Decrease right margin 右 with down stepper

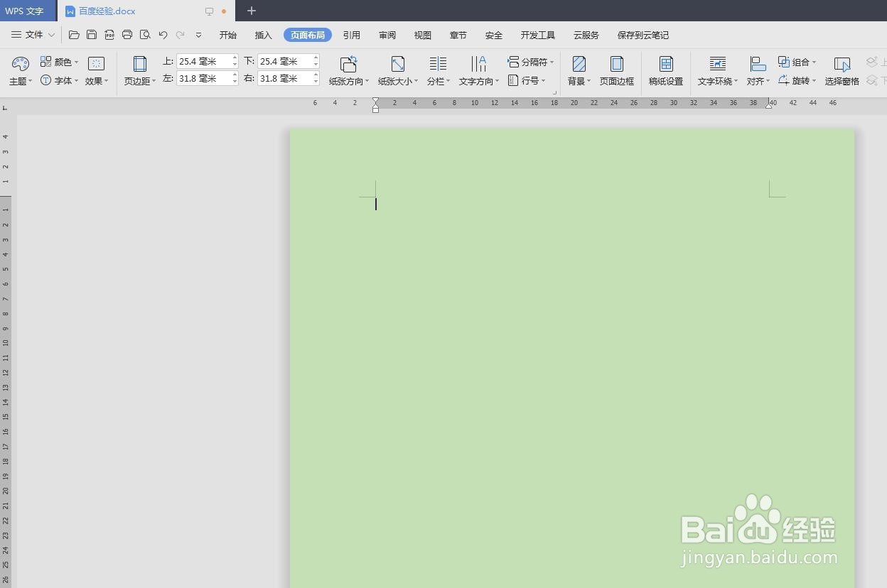[x=316, y=82]
